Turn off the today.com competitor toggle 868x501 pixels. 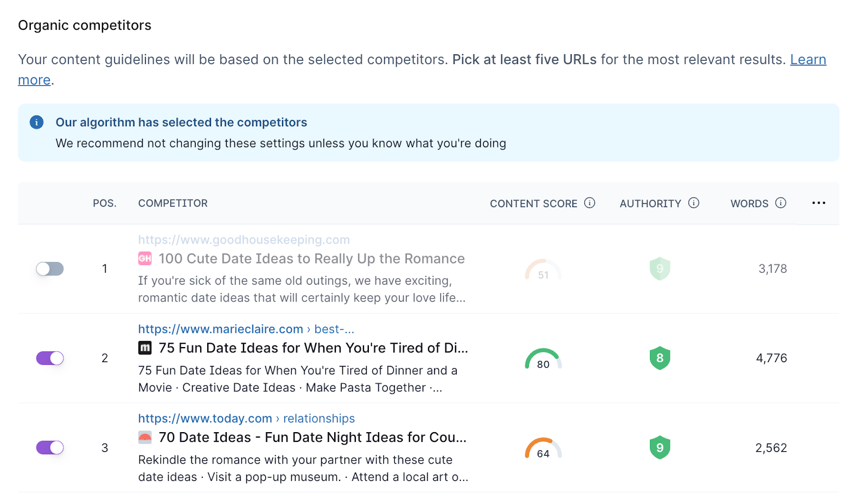click(x=50, y=448)
